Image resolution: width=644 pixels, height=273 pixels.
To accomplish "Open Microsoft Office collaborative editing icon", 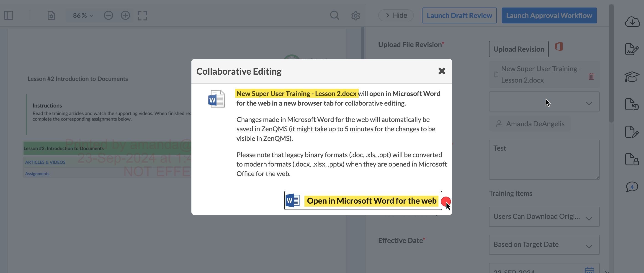I will coord(559,47).
